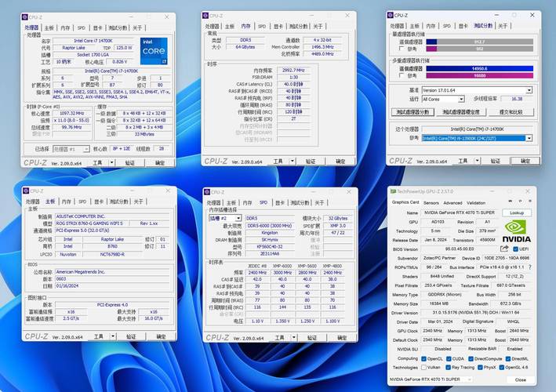Click the Lookup button in GPU-Z

(515, 212)
